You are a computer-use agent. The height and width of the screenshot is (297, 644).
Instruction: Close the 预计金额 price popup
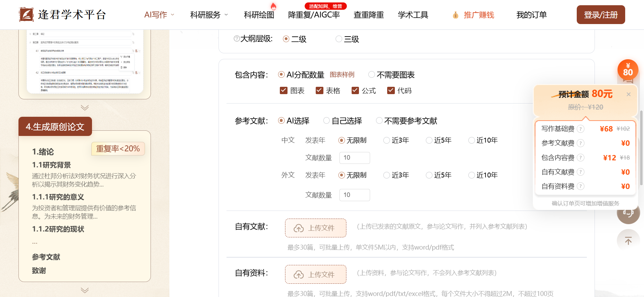pos(629,94)
